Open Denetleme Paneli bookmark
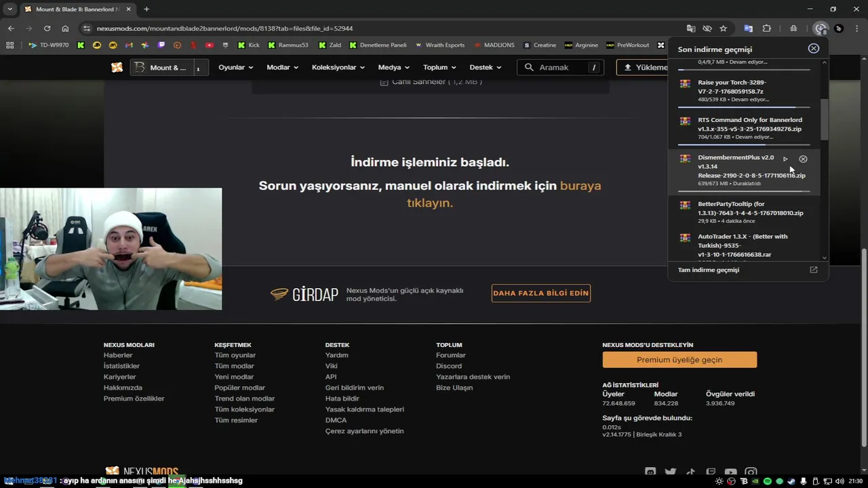Image resolution: width=868 pixels, height=488 pixels. [378, 45]
